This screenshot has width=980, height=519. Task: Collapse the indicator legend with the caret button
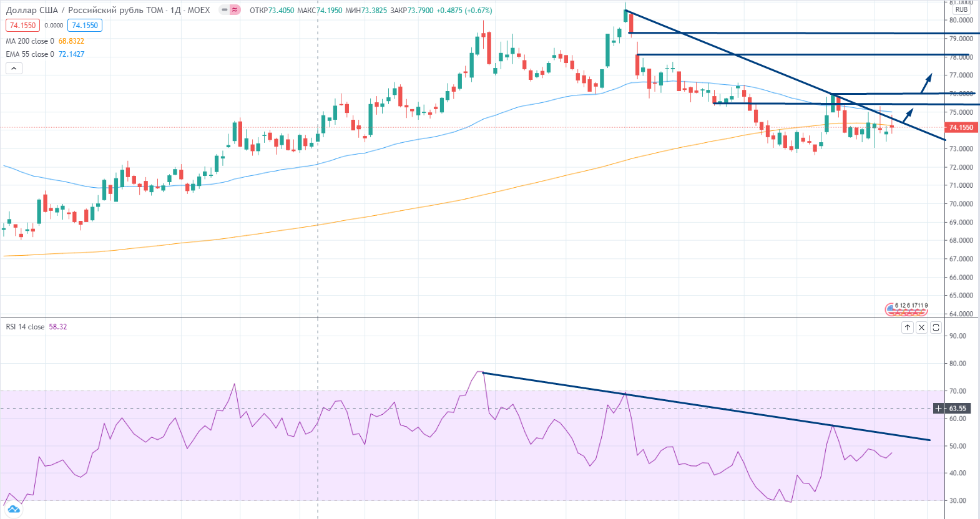click(x=14, y=68)
